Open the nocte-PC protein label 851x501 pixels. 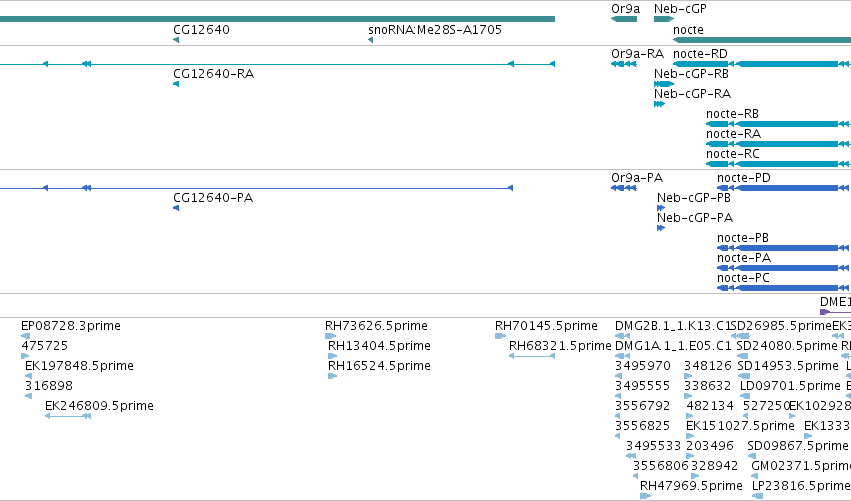743,278
